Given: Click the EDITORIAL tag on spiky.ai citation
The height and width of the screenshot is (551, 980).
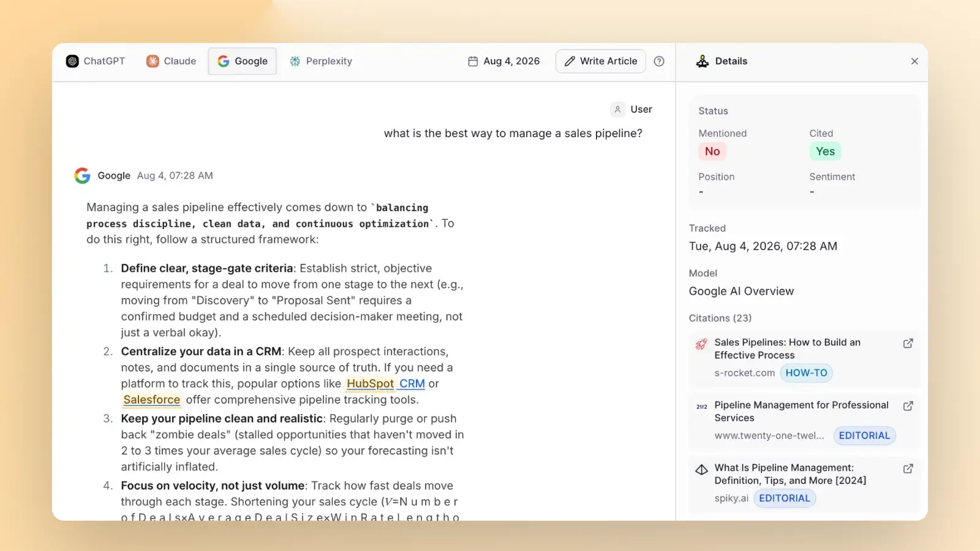Looking at the screenshot, I should click(784, 498).
